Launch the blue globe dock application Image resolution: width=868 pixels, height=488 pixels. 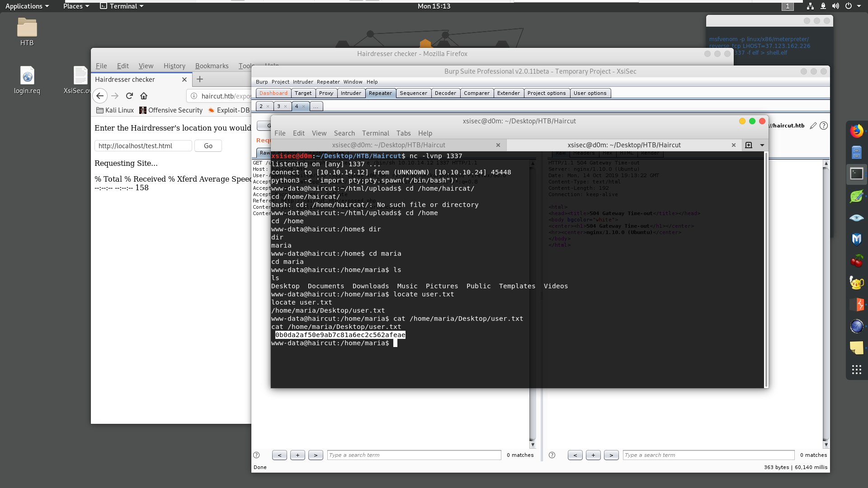(x=856, y=326)
